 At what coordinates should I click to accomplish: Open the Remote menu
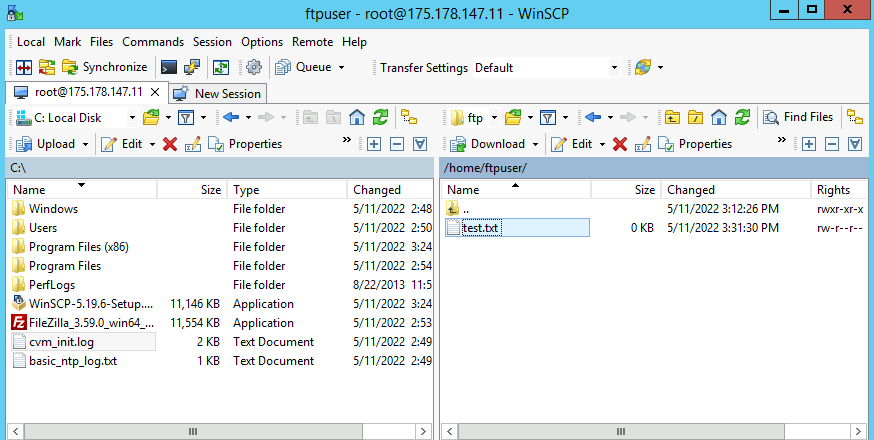[x=312, y=42]
